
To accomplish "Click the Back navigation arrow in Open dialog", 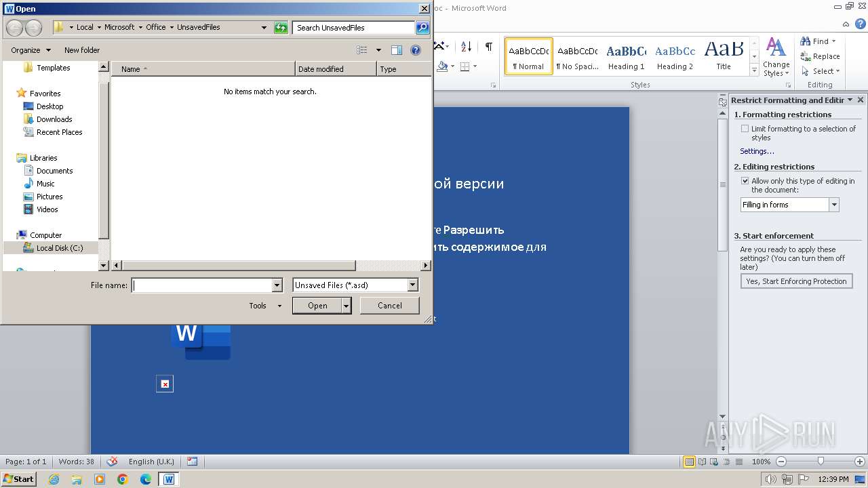I will (14, 28).
